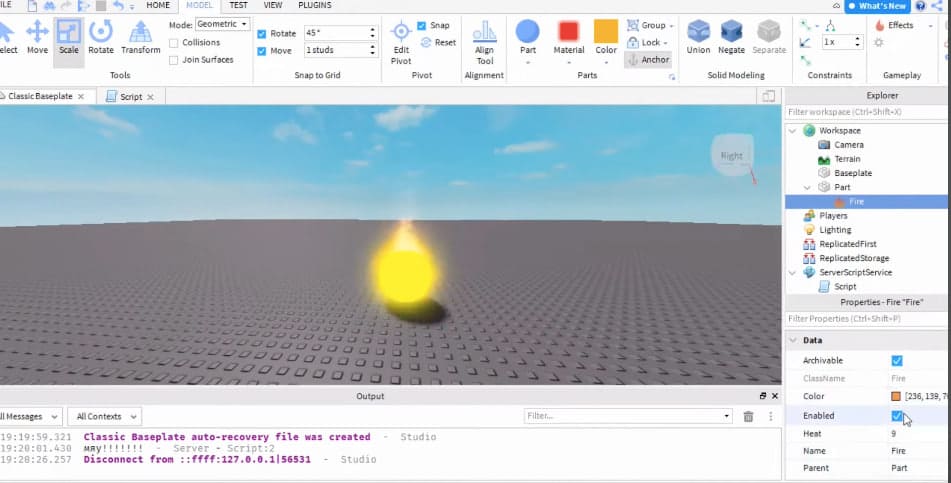Click the Fire Color property swatch
The image size is (951, 483).
(x=896, y=396)
